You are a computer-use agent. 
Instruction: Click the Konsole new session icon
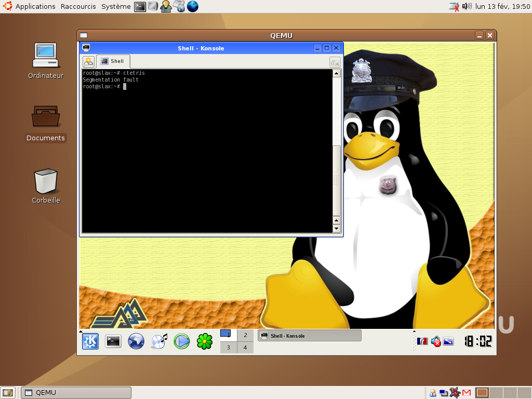pos(88,61)
